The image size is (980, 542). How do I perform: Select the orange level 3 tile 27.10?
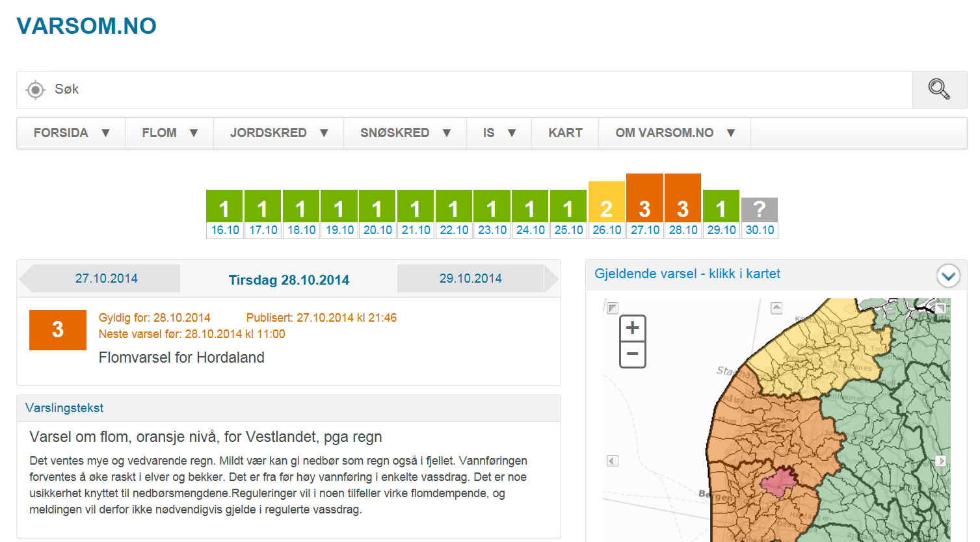pyautogui.click(x=644, y=206)
